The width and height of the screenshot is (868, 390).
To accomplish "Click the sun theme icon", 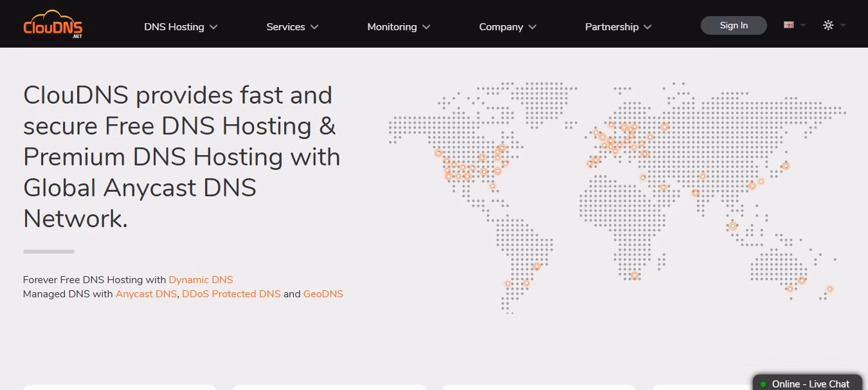I will click(828, 25).
